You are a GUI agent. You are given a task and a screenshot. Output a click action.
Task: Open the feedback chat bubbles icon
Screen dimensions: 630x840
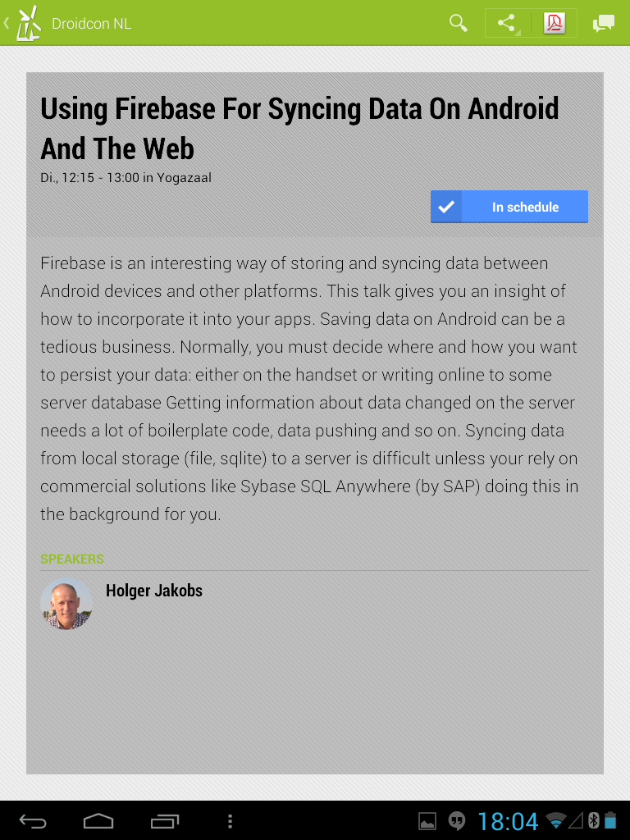pos(603,24)
